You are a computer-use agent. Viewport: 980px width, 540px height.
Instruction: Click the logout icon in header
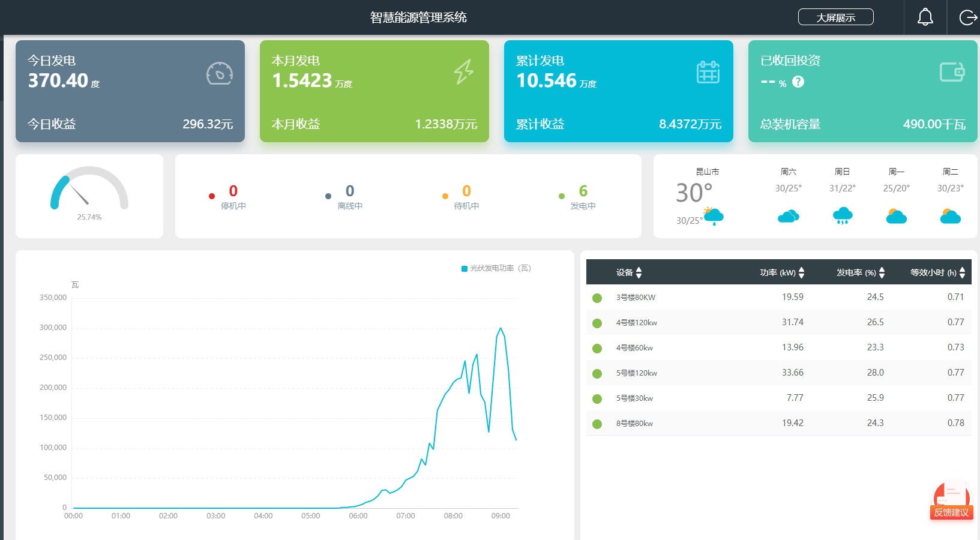coord(967,18)
